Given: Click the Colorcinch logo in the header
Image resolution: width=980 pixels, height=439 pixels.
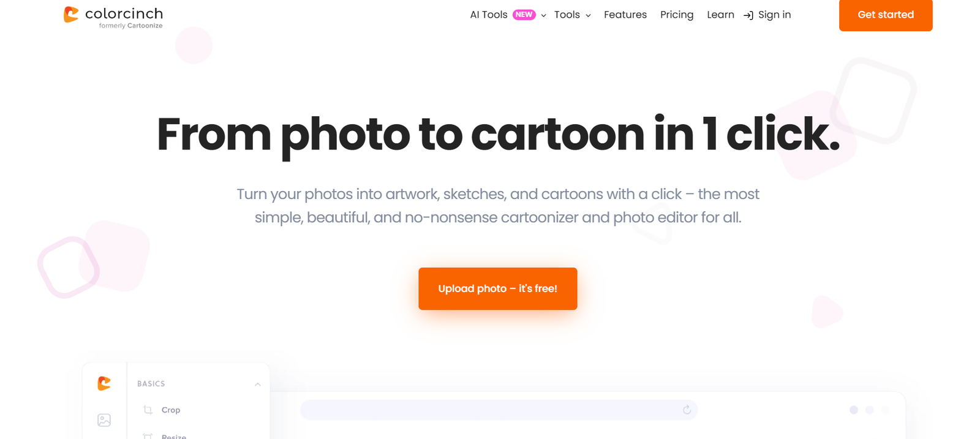Looking at the screenshot, I should point(113,17).
